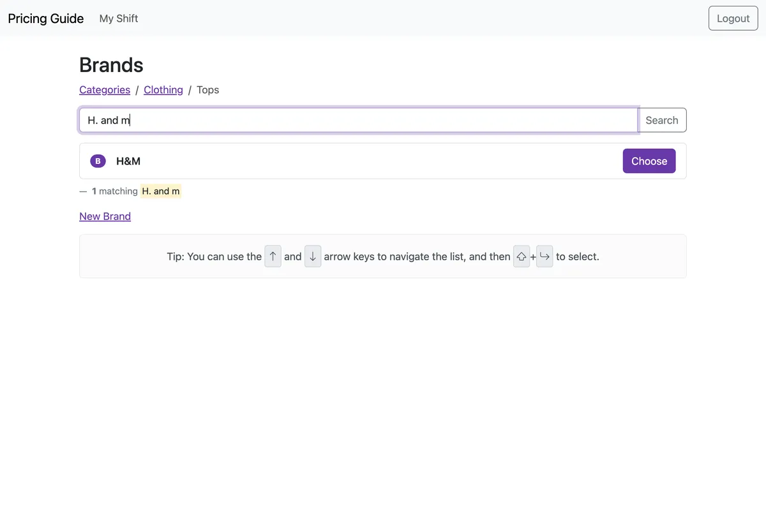Click the up arrow key icon in the tip

tap(273, 256)
